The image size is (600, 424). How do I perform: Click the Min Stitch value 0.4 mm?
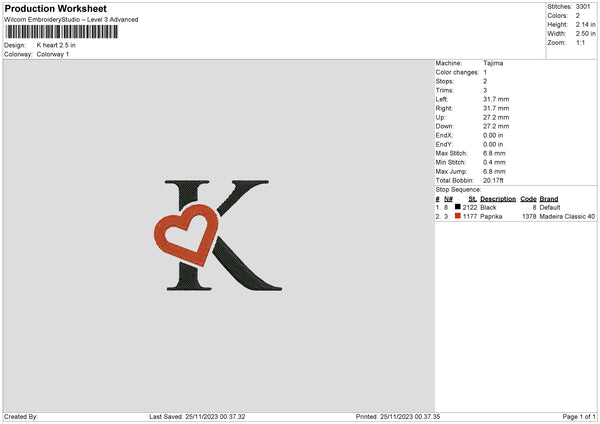494,162
